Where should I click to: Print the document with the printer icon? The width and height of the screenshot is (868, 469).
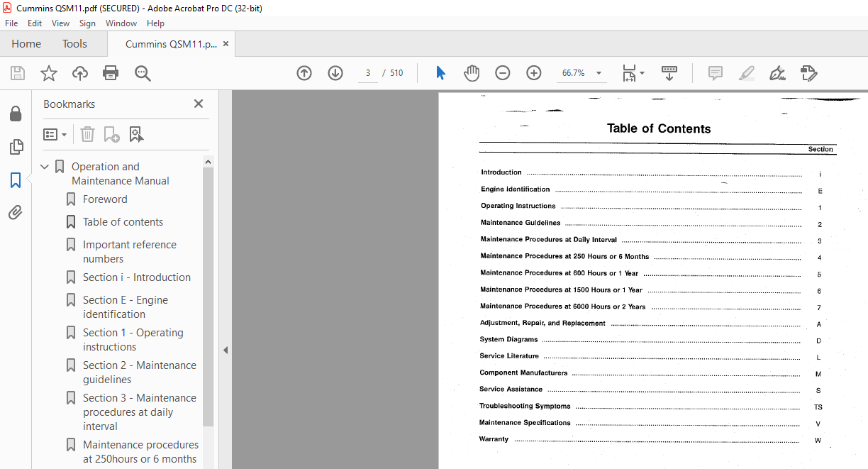click(x=111, y=73)
